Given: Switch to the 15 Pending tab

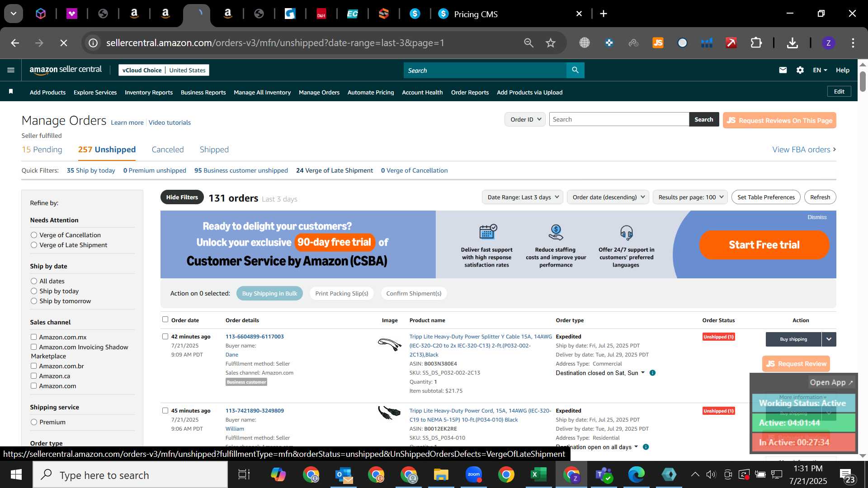Looking at the screenshot, I should click(x=42, y=150).
